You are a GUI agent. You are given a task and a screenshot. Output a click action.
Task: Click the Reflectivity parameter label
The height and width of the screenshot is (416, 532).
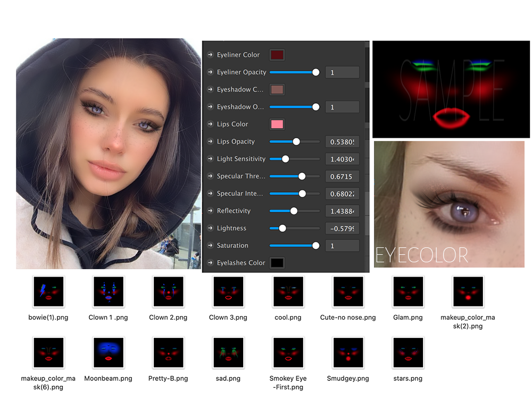coord(234,211)
